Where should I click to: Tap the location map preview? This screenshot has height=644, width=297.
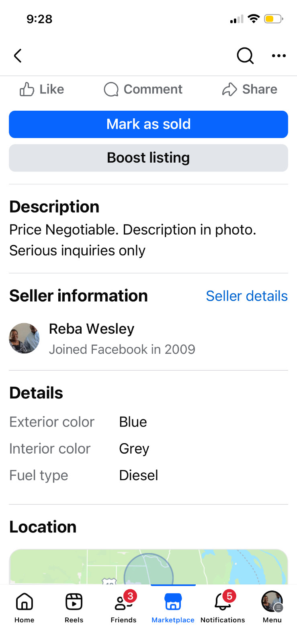coord(148,567)
